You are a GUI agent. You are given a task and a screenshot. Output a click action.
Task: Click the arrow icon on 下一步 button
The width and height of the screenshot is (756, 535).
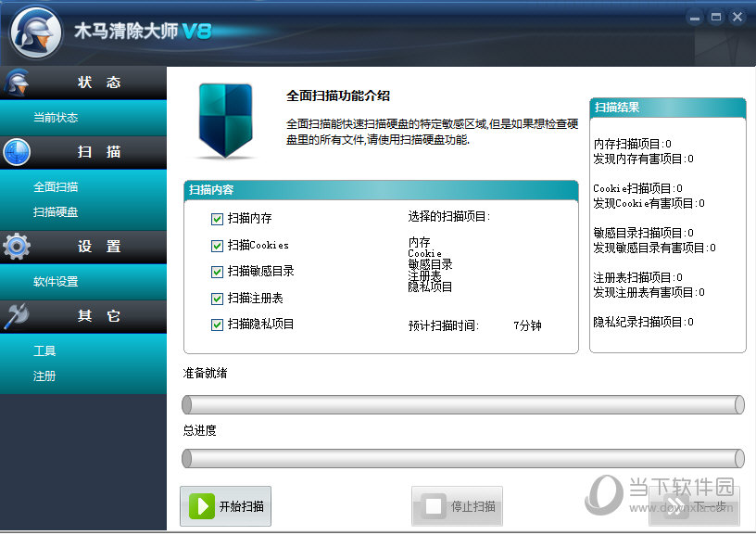tap(675, 506)
